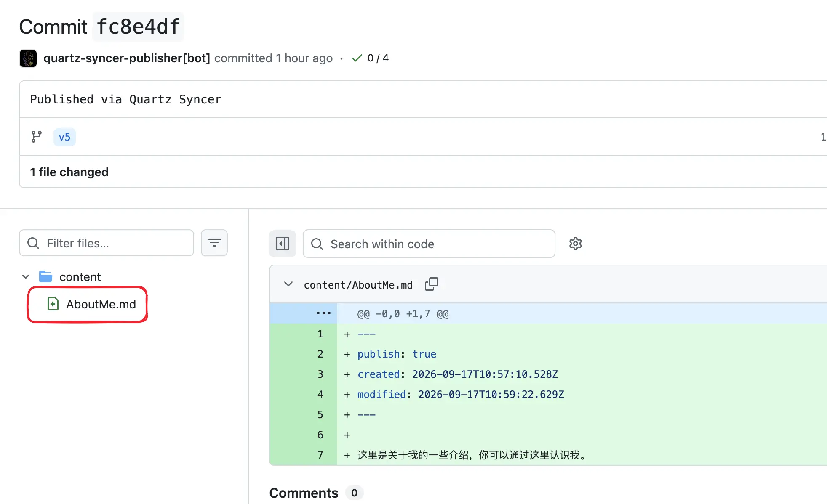Image resolution: width=827 pixels, height=504 pixels.
Task: Toggle the file tree sidebar panel icon
Action: pos(283,244)
